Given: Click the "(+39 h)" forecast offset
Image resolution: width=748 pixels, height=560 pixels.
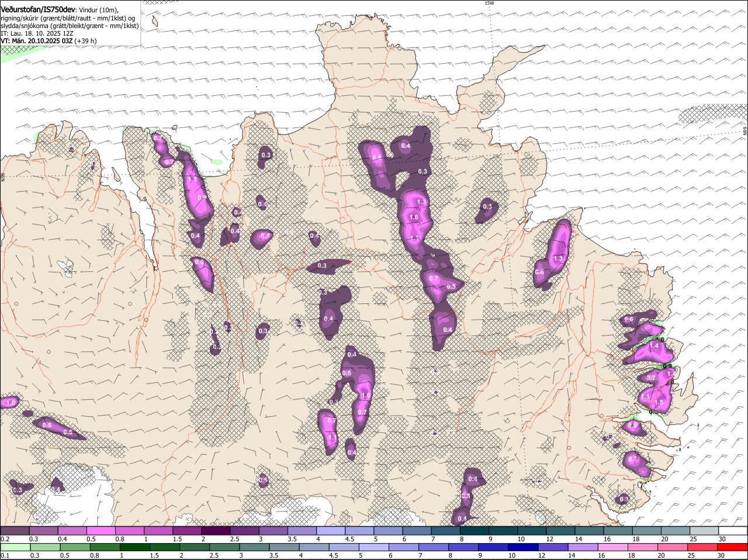Looking at the screenshot, I should (85, 42).
